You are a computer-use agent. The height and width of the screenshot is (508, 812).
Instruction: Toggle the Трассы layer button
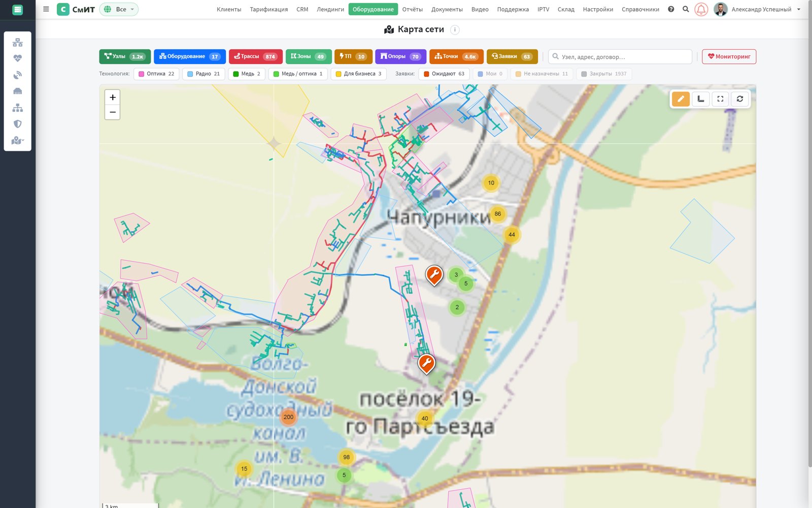coord(256,56)
